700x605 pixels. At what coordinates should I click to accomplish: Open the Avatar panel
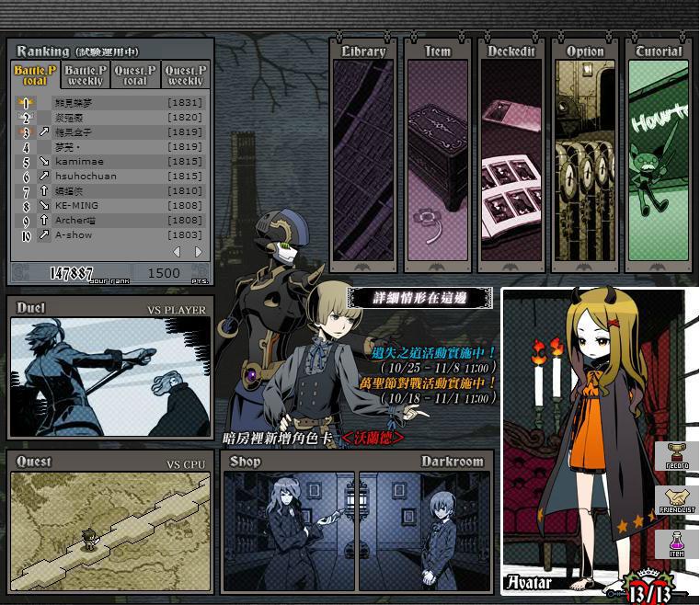[601, 441]
